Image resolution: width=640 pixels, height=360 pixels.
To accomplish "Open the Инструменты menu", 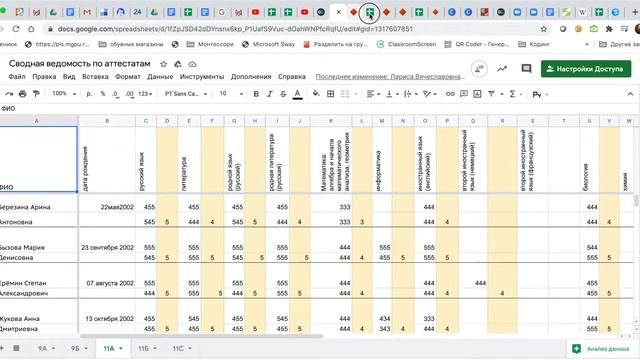I will tap(202, 77).
